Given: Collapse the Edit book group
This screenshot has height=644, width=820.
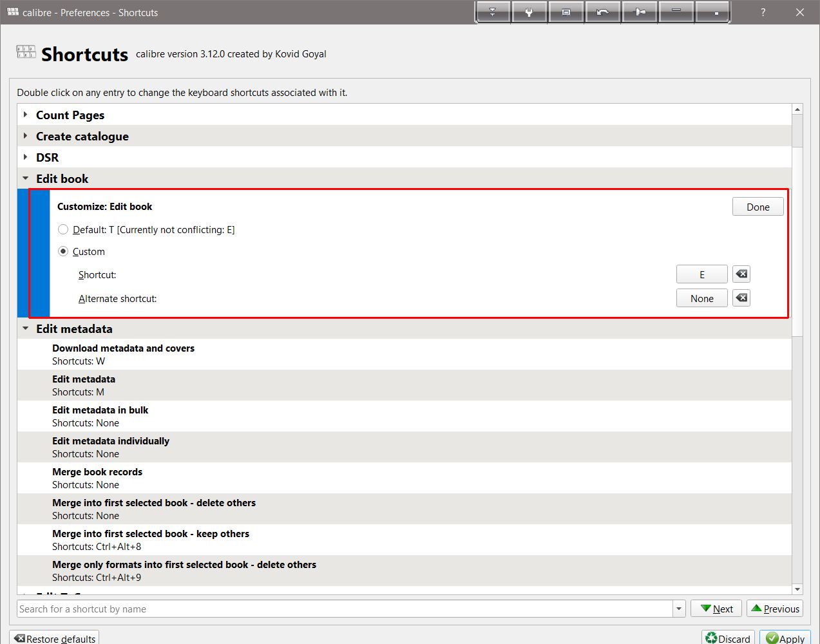Looking at the screenshot, I should click(25, 178).
